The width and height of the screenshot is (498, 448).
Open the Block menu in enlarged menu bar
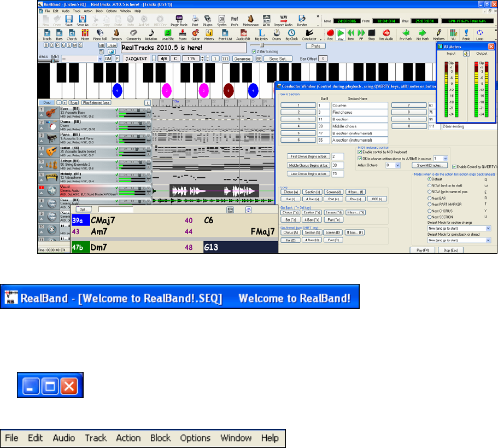pyautogui.click(x=160, y=438)
